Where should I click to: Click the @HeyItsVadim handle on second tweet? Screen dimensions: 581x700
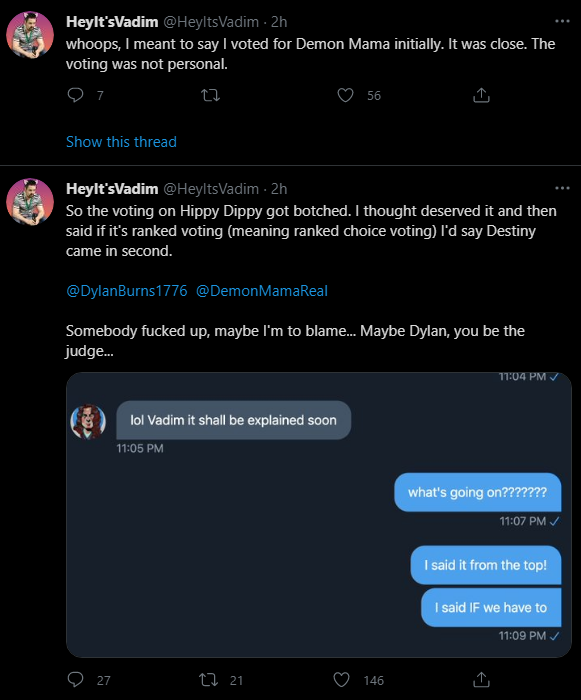click(x=211, y=188)
